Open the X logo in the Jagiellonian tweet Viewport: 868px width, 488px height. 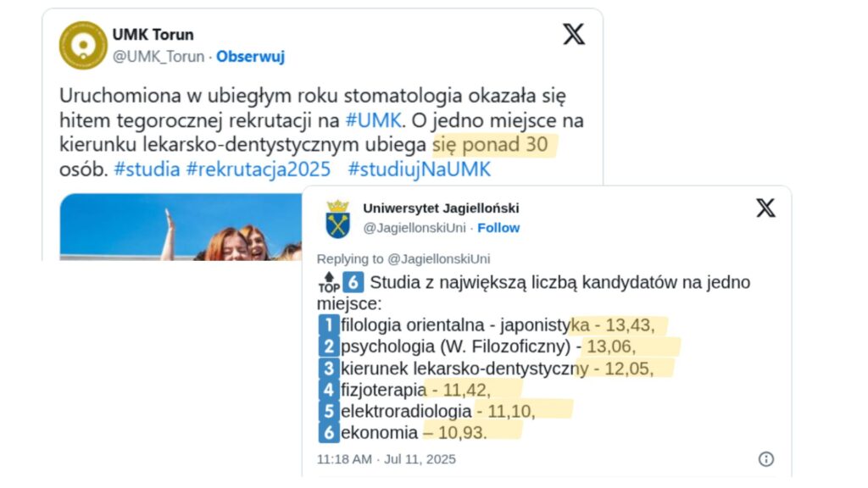pos(765,208)
